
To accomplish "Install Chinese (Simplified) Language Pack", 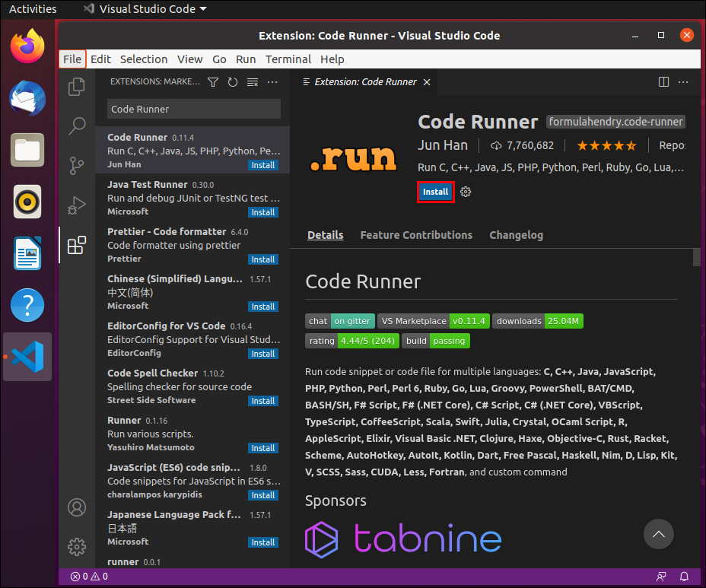I will (263, 307).
